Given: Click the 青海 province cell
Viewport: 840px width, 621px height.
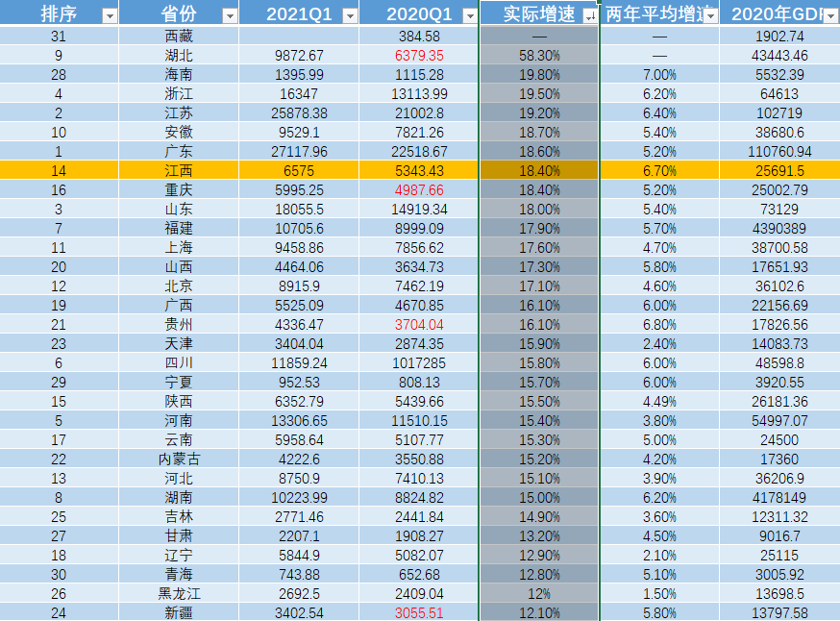Looking at the screenshot, I should pyautogui.click(x=179, y=575).
